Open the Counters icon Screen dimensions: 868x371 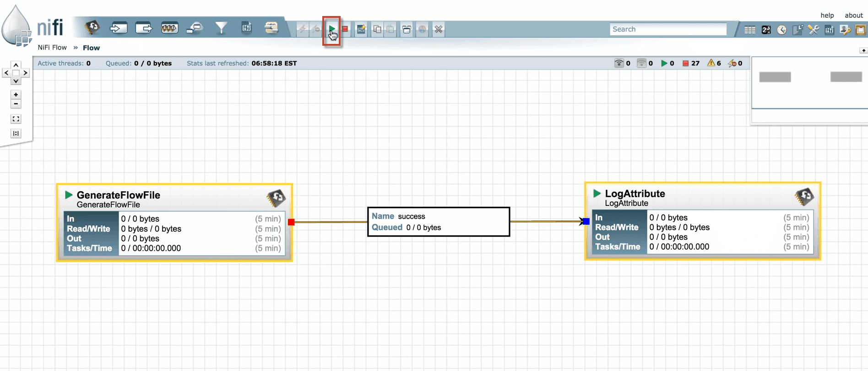766,30
